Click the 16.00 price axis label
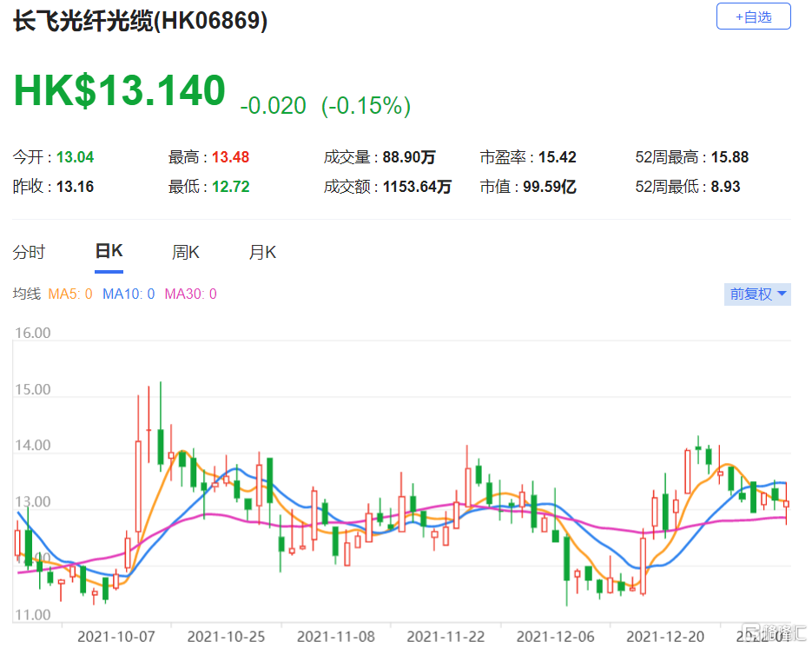Viewport: 812px width, 648px height. click(x=33, y=333)
